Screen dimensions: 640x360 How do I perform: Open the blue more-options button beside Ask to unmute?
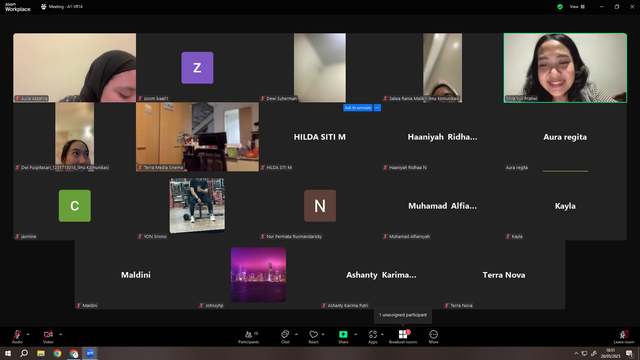378,108
